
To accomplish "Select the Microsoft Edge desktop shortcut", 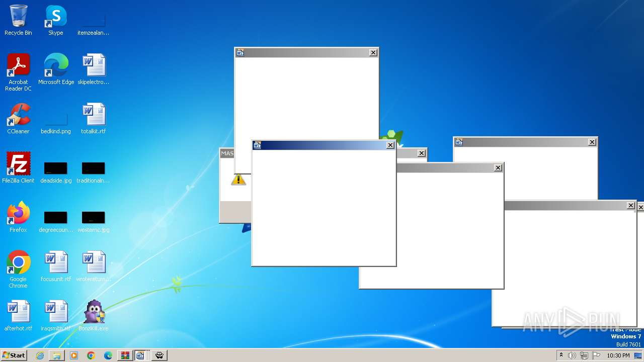I will pos(56,69).
